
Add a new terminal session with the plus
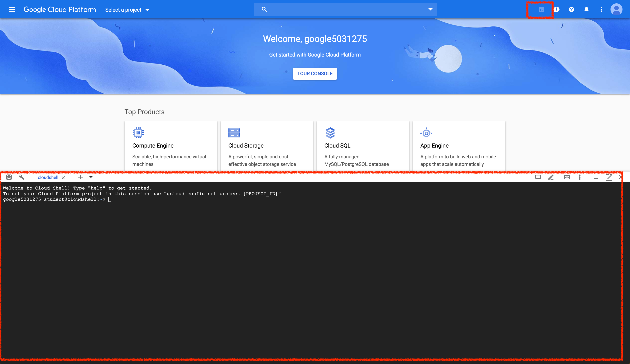coord(80,177)
